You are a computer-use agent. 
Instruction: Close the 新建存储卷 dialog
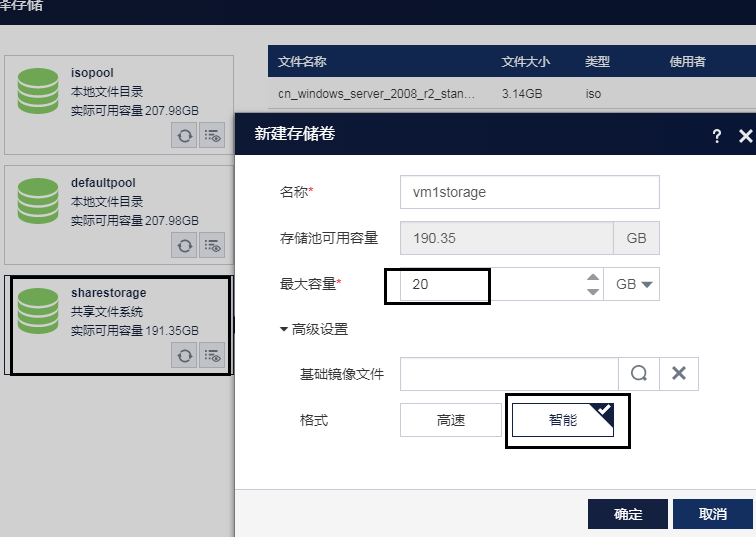pos(745,136)
